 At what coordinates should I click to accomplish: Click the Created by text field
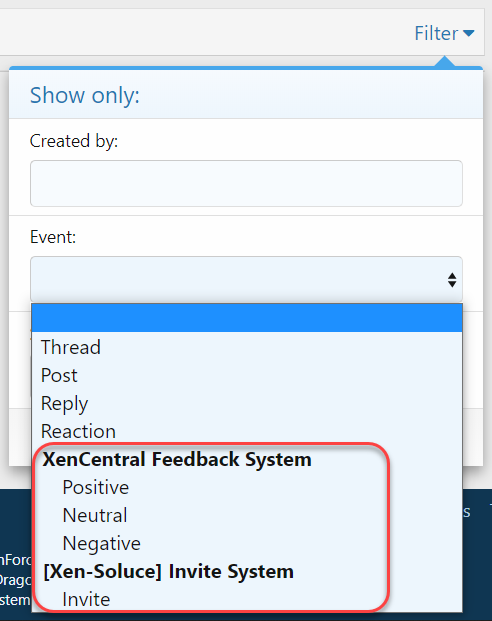tap(246, 183)
